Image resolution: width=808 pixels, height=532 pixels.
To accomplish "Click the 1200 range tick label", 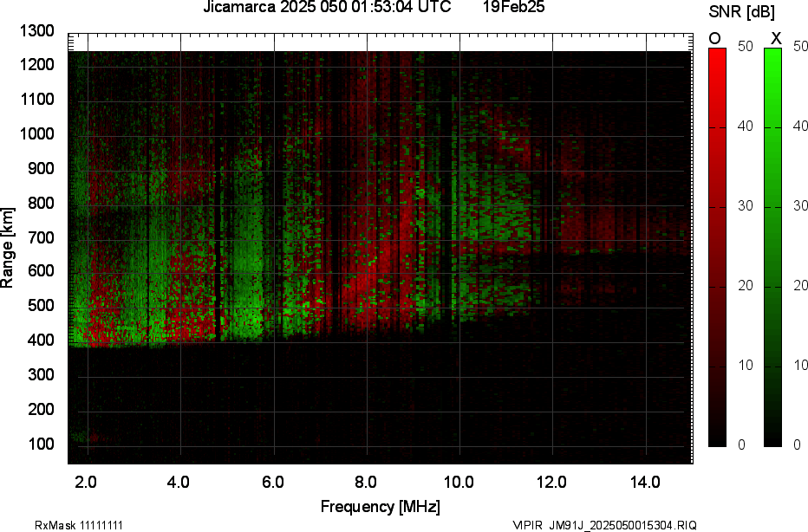I will tap(37, 65).
